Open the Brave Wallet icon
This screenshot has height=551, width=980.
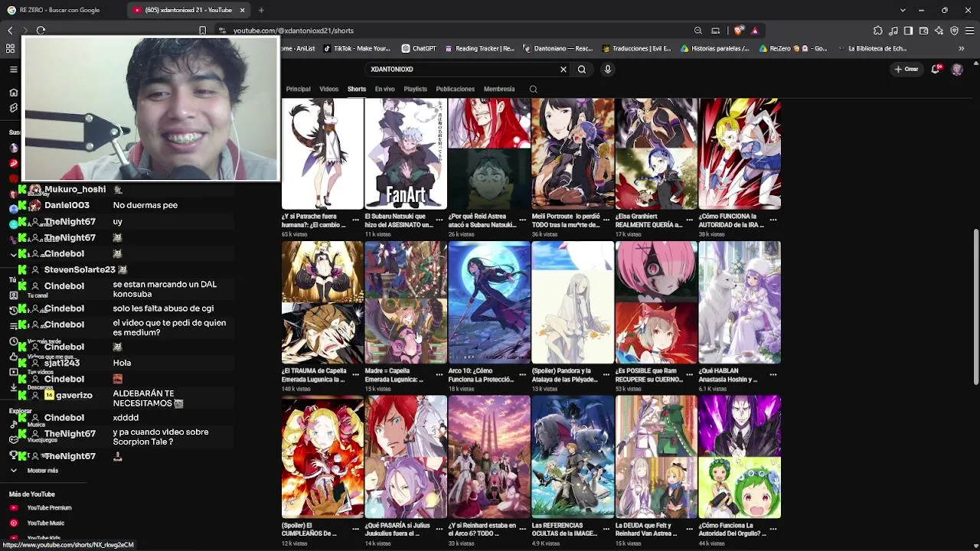(924, 31)
